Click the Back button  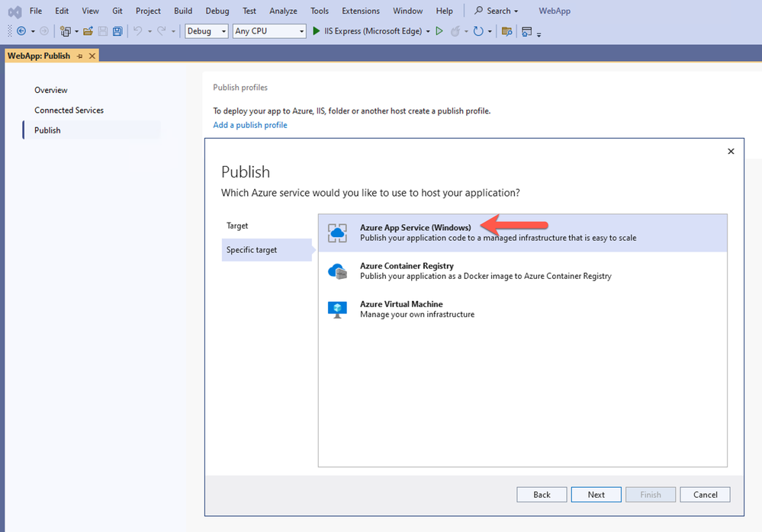click(x=542, y=495)
